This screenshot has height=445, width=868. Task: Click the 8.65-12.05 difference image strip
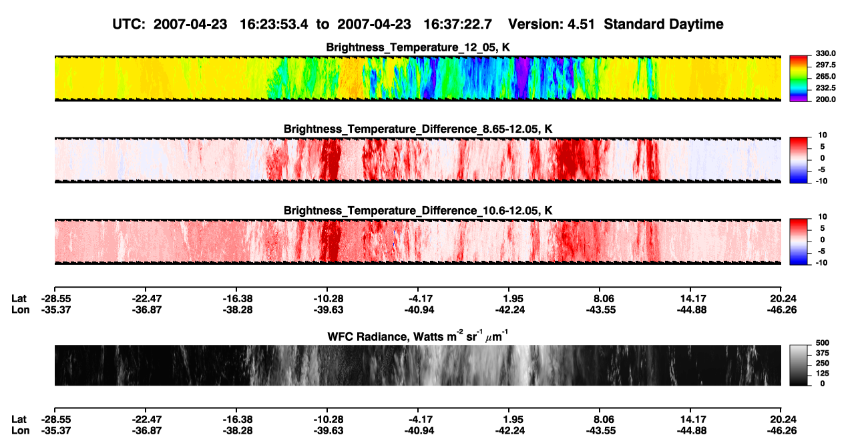(x=417, y=159)
